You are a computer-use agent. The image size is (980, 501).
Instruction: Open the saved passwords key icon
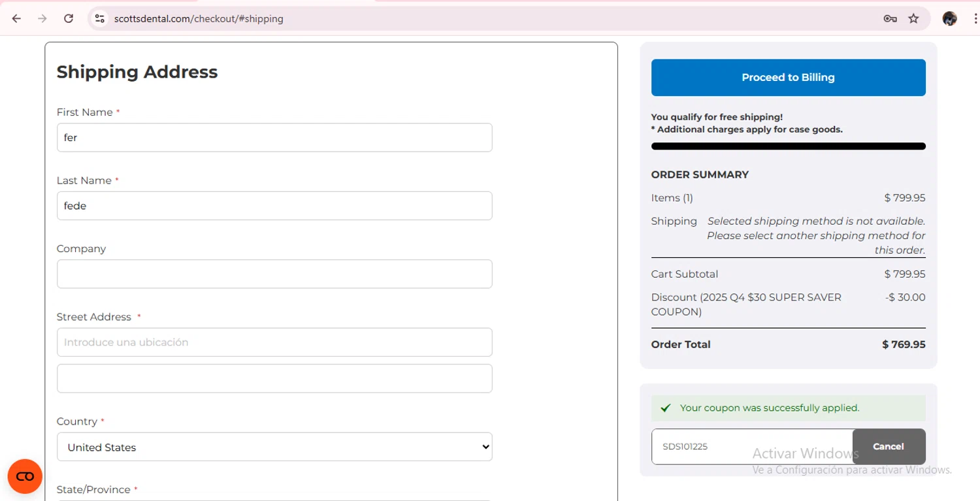pos(890,18)
